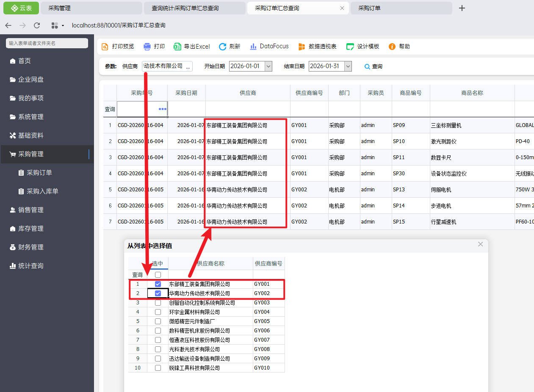Image resolution: width=534 pixels, height=392 pixels.
Task: Switch to the 采购管理 tab
Action: tap(91, 8)
